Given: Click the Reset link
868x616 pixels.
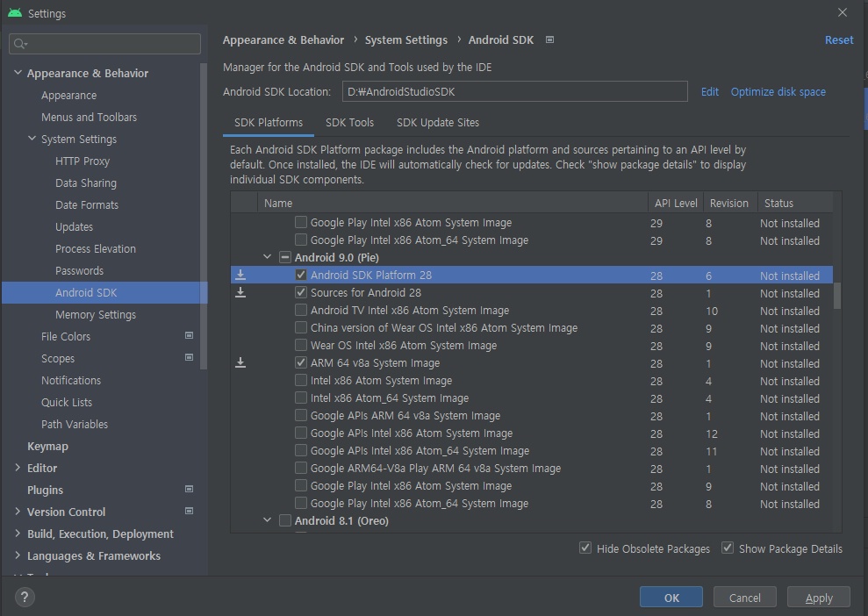Looking at the screenshot, I should click(x=839, y=39).
